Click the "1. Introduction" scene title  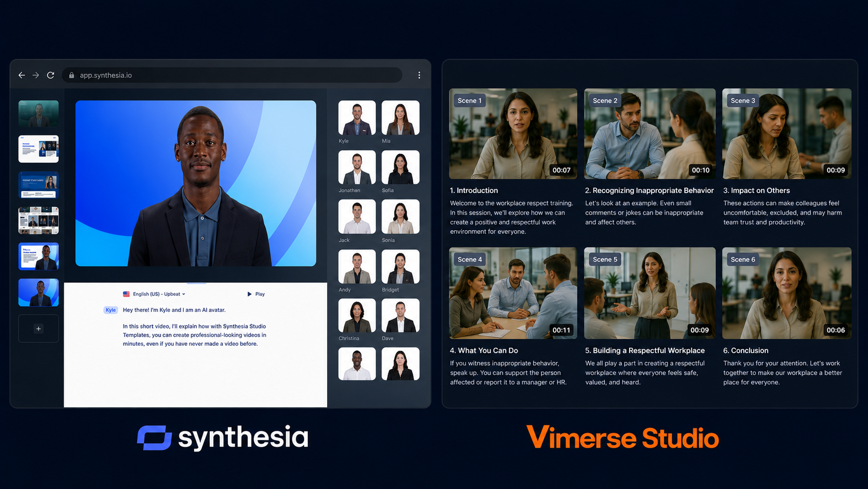(x=474, y=191)
